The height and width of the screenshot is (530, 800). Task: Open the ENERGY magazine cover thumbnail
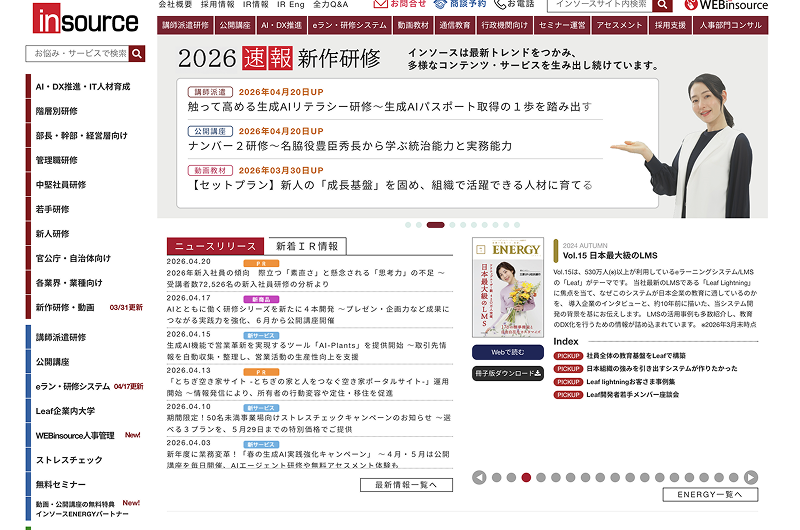[x=508, y=287]
